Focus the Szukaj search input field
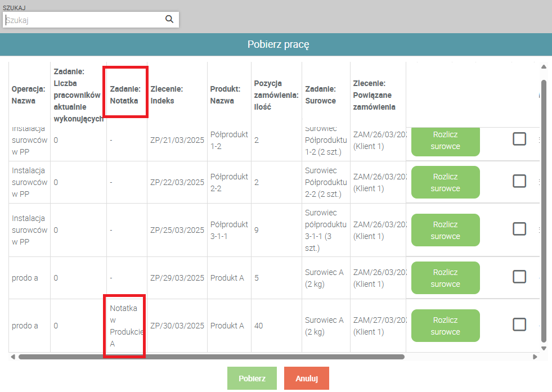The width and height of the screenshot is (552, 392). [84, 20]
